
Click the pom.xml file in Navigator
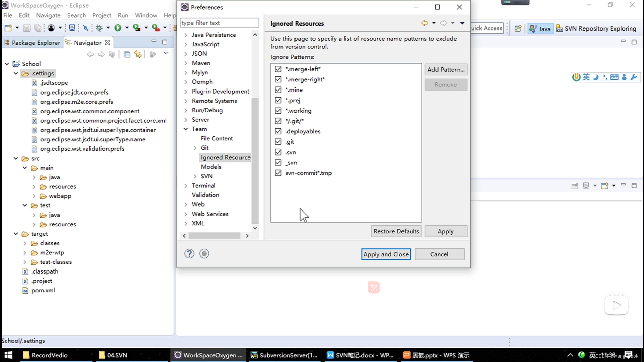43,290
